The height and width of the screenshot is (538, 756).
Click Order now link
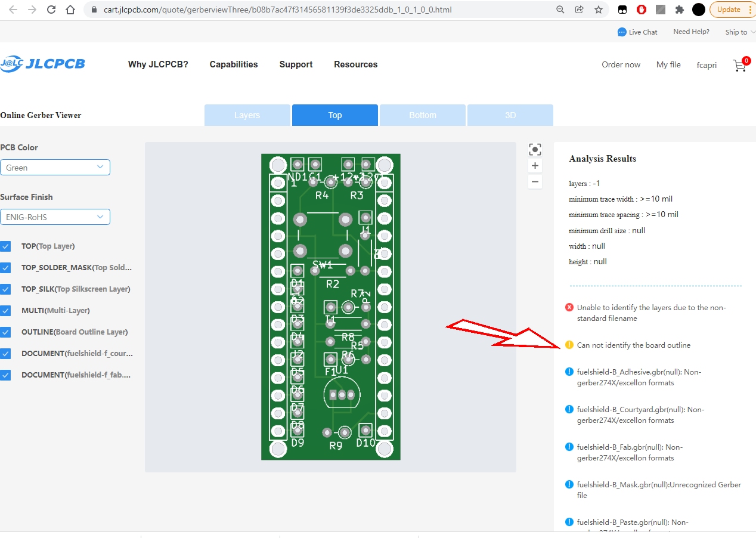[x=621, y=64]
